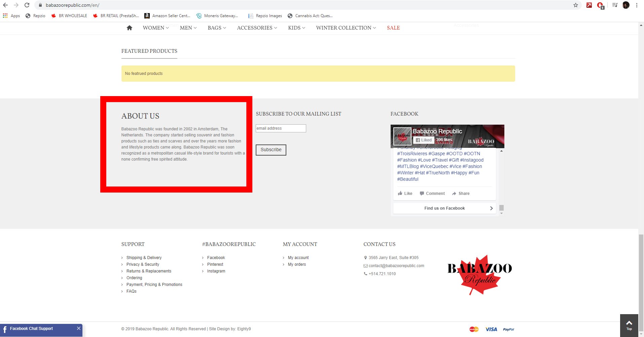Open the My account link
The height and width of the screenshot is (337, 644).
pyautogui.click(x=298, y=258)
